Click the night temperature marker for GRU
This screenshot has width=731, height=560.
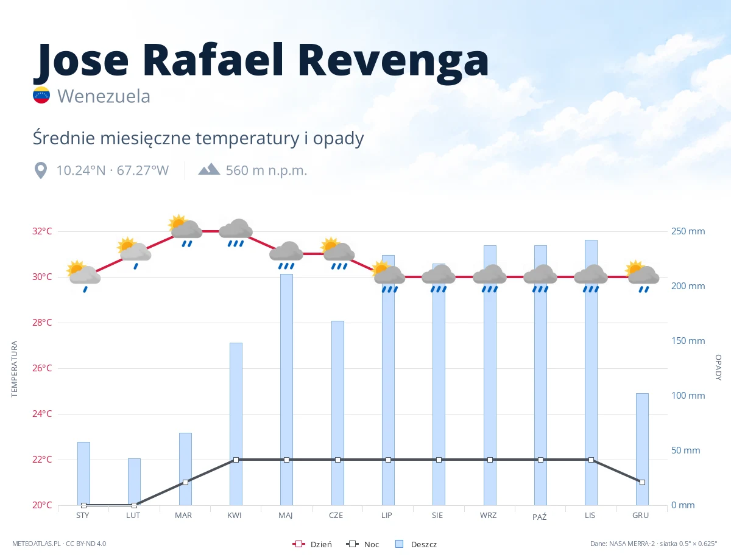coord(642,482)
